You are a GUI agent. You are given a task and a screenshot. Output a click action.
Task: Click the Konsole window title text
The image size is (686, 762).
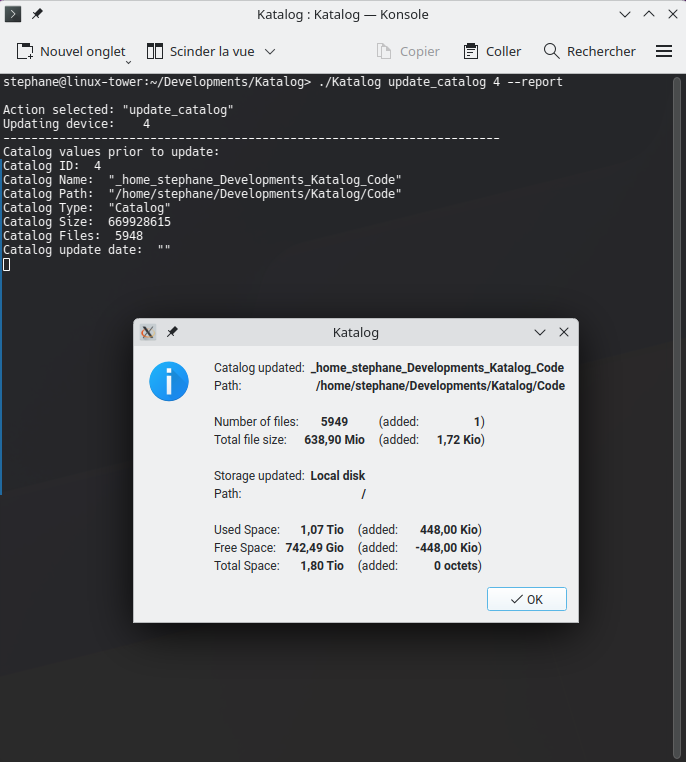tap(343, 15)
